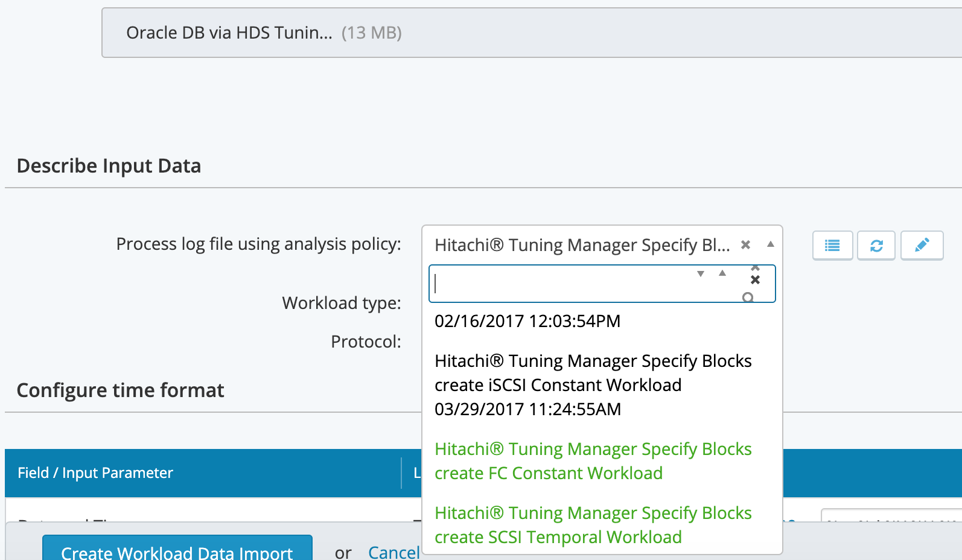Click the Workload type label
Image resolution: width=962 pixels, height=560 pixels.
coord(342,303)
